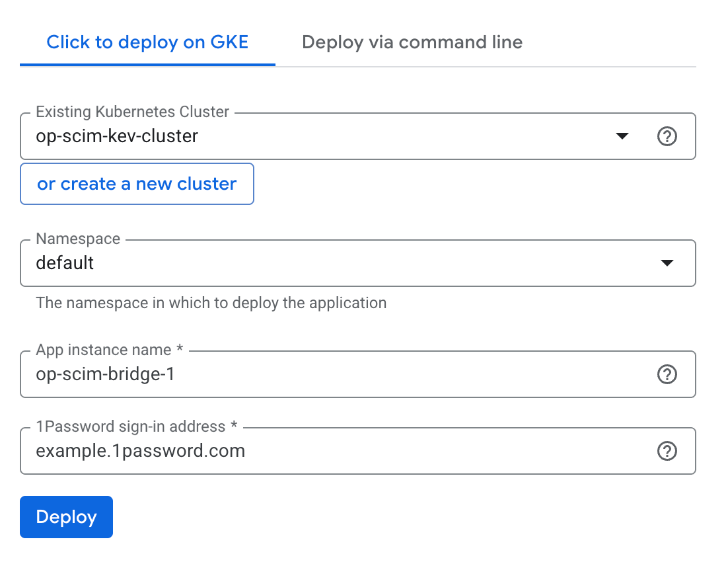
Task: Expand the Namespace dropdown arrow
Action: coord(667,263)
